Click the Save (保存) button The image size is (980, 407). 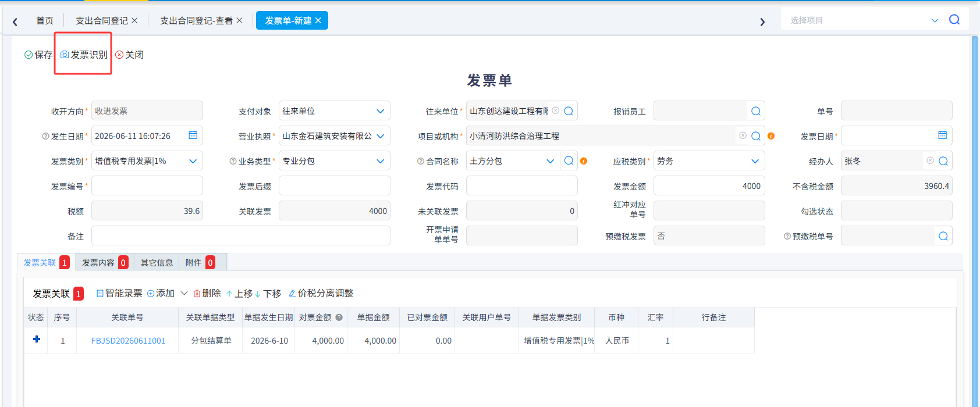pyautogui.click(x=38, y=55)
